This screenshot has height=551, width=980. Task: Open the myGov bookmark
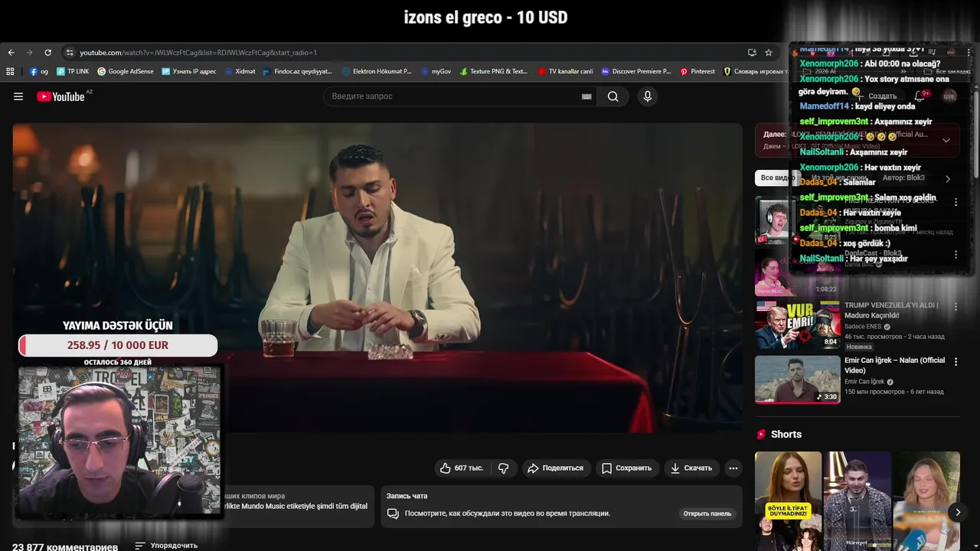[436, 71]
